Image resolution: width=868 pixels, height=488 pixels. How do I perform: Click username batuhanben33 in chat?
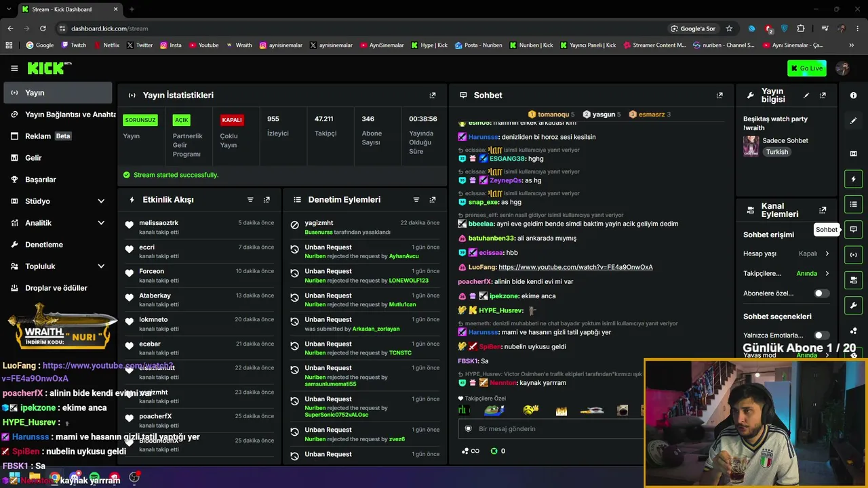pyautogui.click(x=492, y=239)
